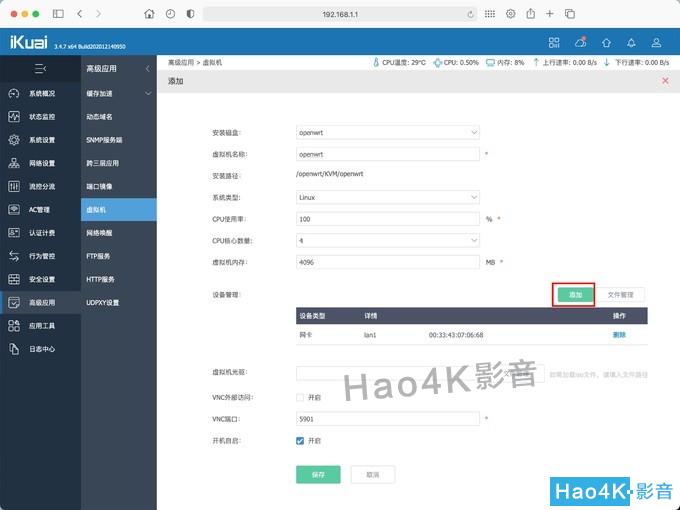Open the 系统类型 Linux dropdown

point(388,197)
